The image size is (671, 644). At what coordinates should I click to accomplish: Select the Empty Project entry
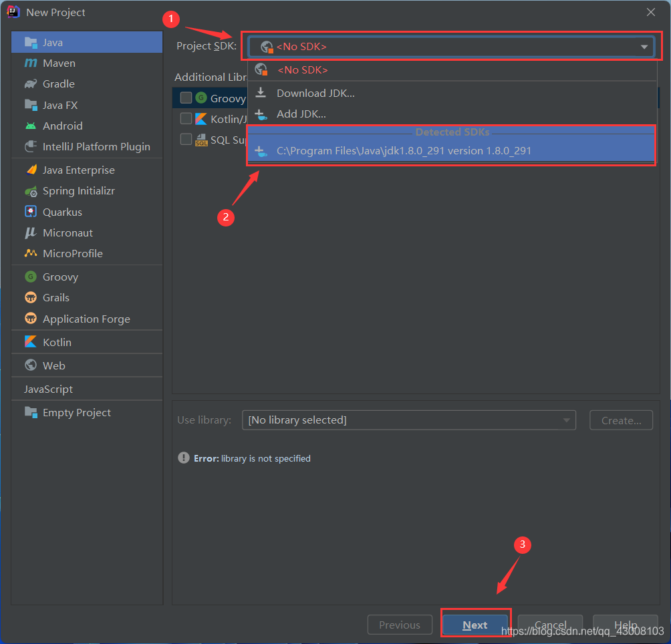[87, 412]
